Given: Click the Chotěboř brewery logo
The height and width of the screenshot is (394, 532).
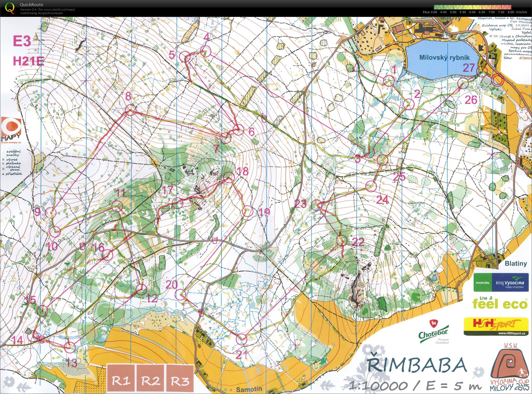Looking at the screenshot, I should coord(434,331).
